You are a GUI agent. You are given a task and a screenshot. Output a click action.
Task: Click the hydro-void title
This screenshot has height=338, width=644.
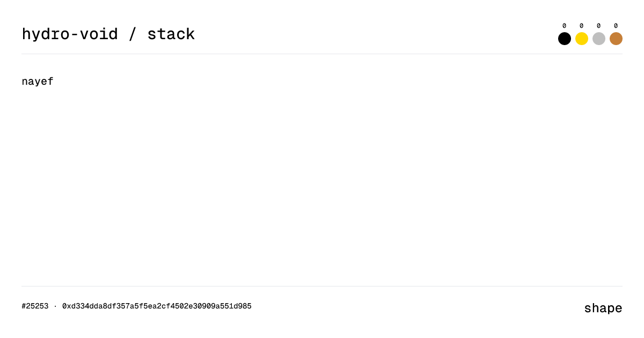click(x=70, y=34)
